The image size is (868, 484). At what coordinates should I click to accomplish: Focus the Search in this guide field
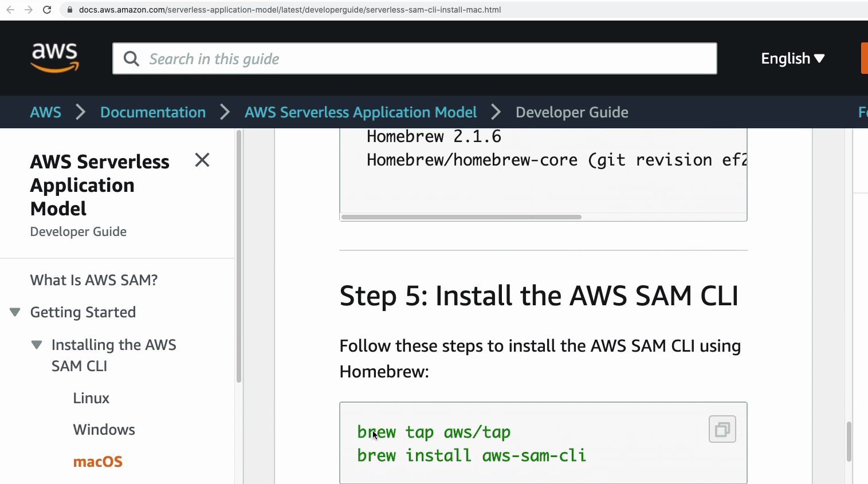click(414, 58)
